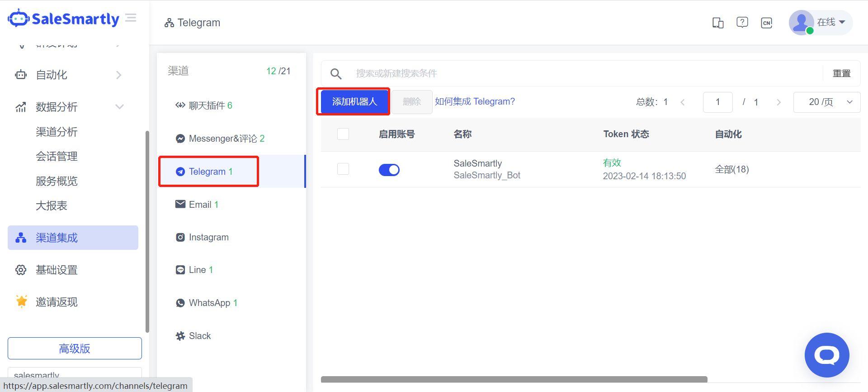The image size is (868, 392).
Task: Click the 重置 reset button
Action: click(841, 73)
